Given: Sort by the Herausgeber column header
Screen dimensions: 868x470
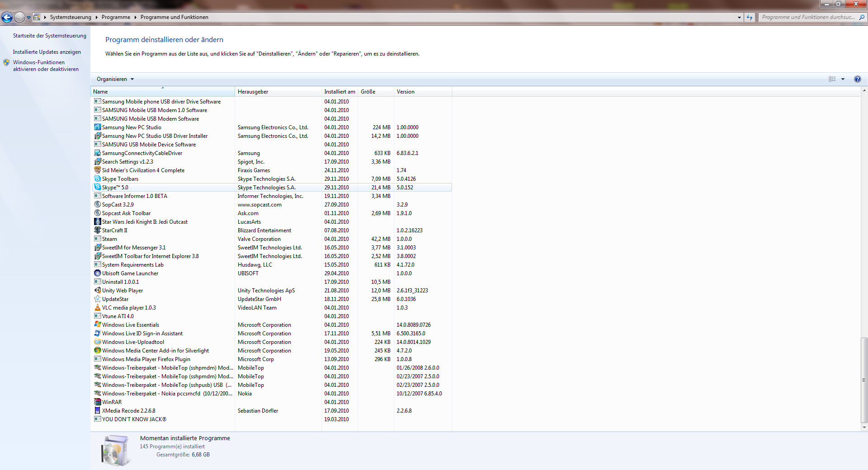Looking at the screenshot, I should tap(278, 91).
